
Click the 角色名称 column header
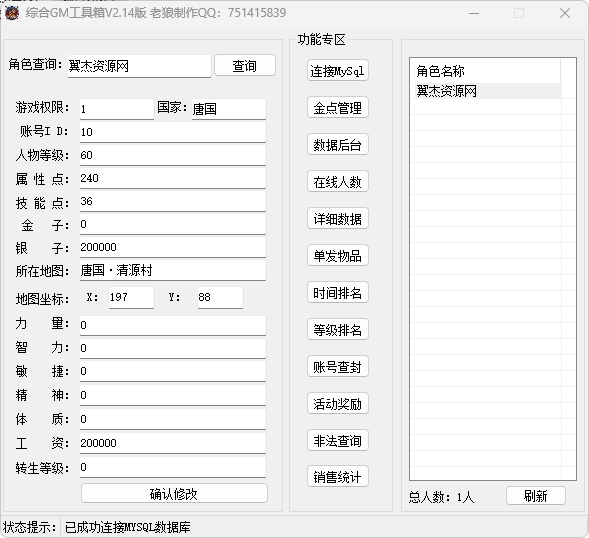[x=486, y=71]
